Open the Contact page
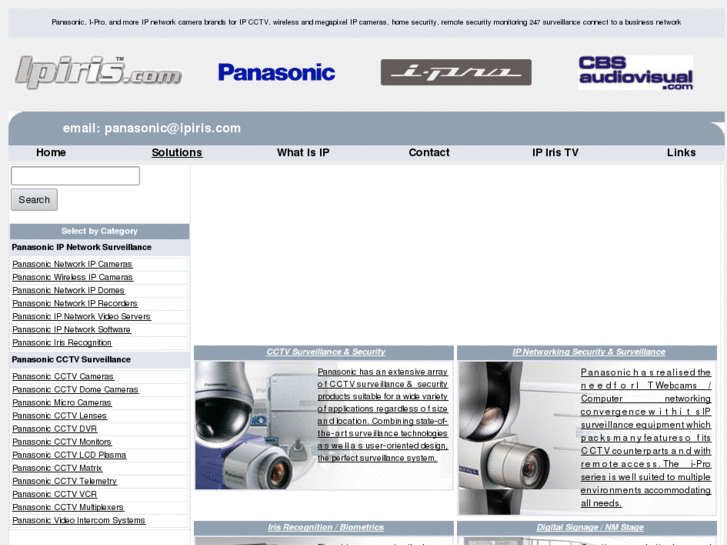This screenshot has width=727, height=545. click(429, 153)
